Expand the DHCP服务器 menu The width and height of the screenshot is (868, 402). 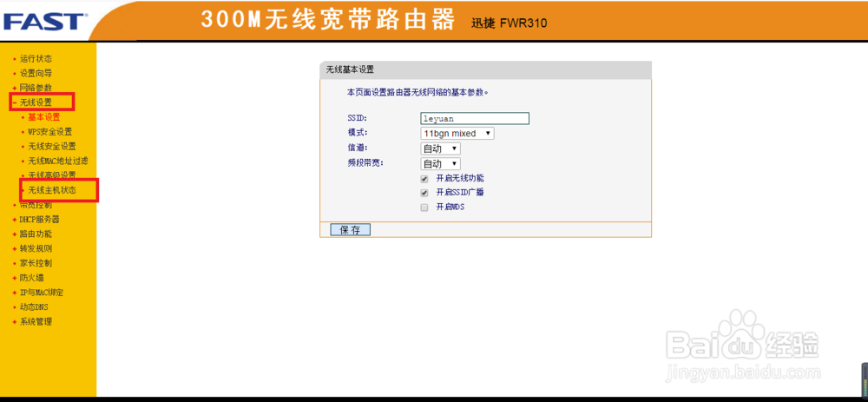pos(39,220)
